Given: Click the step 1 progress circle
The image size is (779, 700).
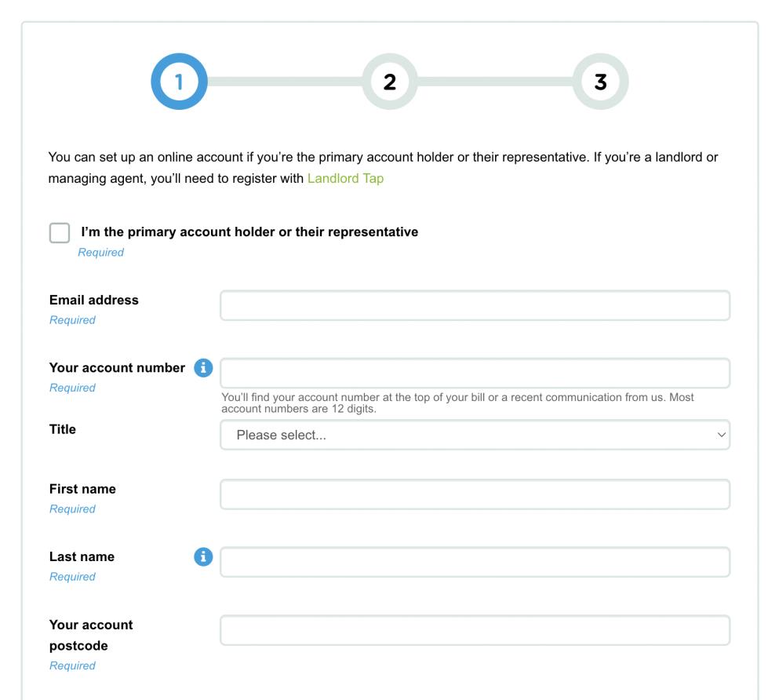Looking at the screenshot, I should click(x=179, y=82).
